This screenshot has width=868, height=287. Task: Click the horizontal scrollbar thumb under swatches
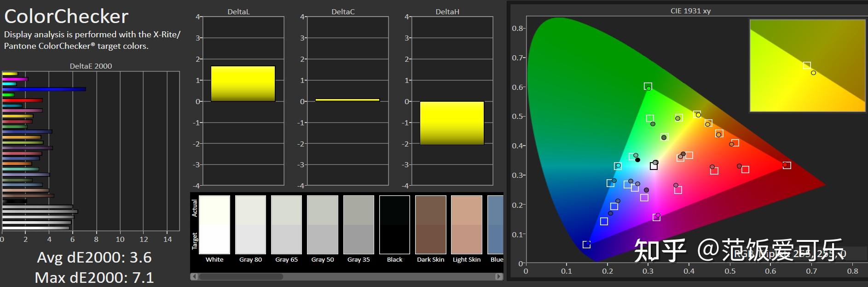(241, 276)
